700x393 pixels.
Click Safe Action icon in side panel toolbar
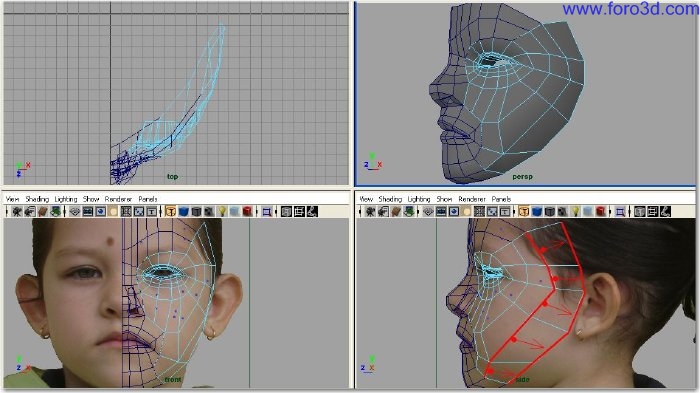coord(492,212)
